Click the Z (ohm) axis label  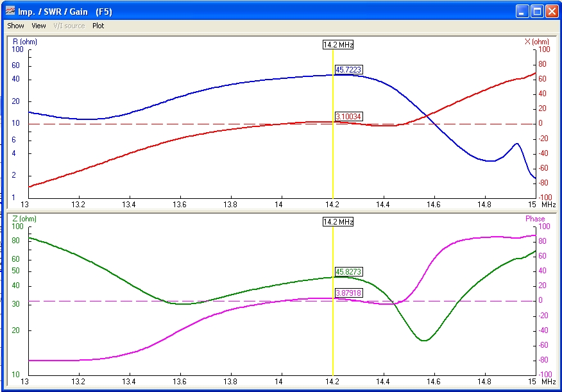click(x=24, y=219)
